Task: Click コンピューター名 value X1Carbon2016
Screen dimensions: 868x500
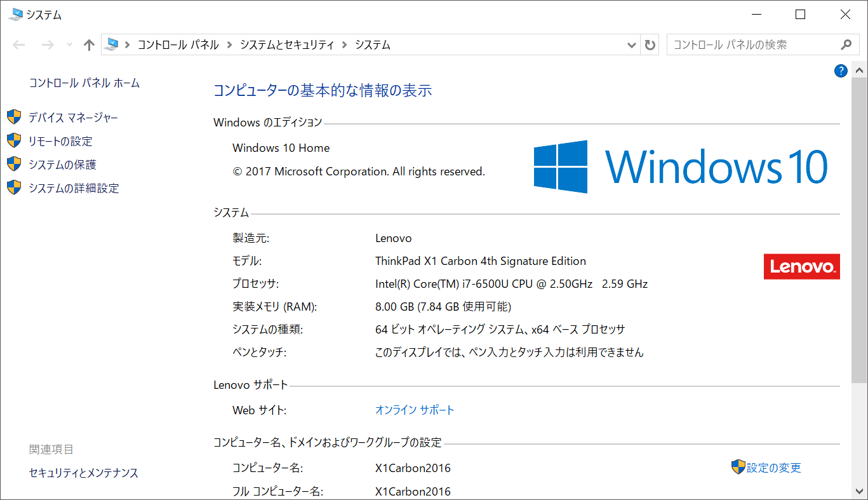Action: point(413,468)
